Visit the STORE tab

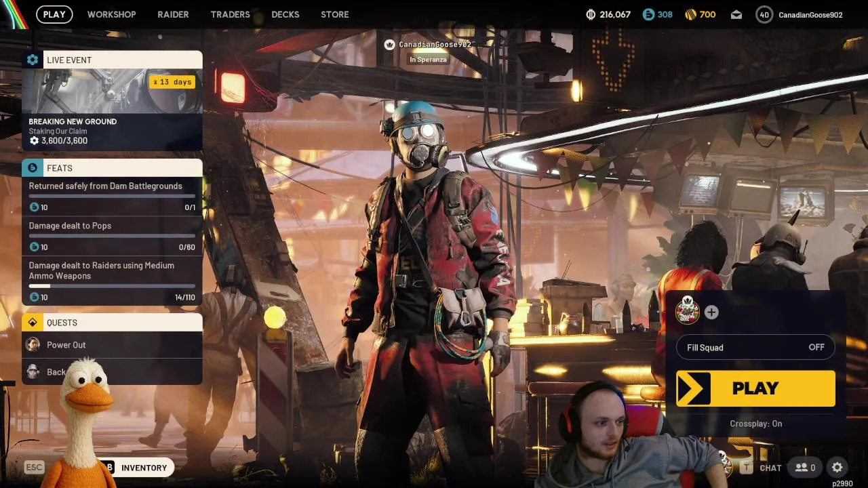(x=334, y=14)
